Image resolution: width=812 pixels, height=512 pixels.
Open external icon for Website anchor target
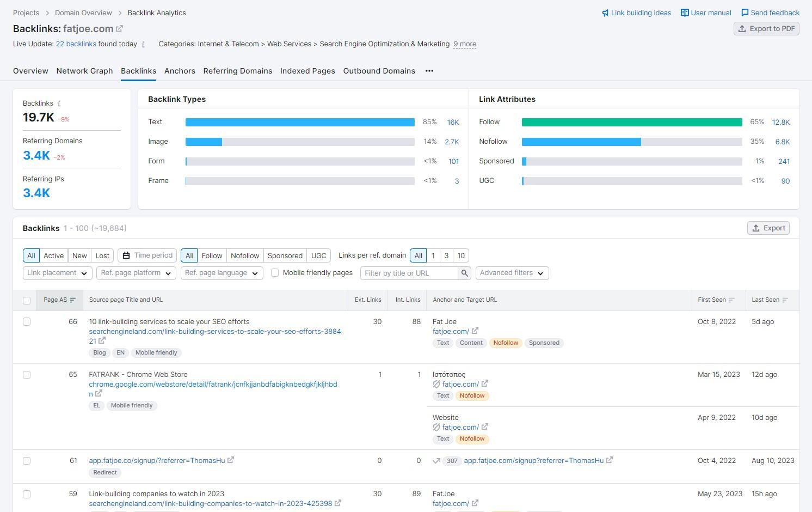tap(485, 426)
